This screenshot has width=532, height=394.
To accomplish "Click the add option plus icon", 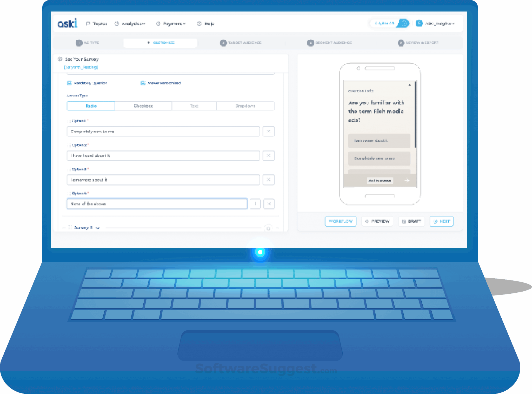I will coord(255,204).
